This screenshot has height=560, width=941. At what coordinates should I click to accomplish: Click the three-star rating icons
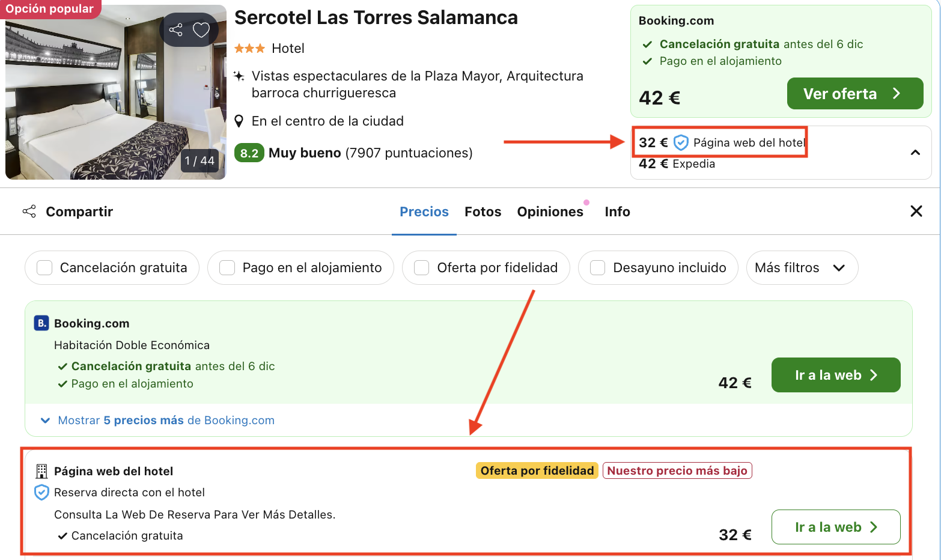coord(249,48)
